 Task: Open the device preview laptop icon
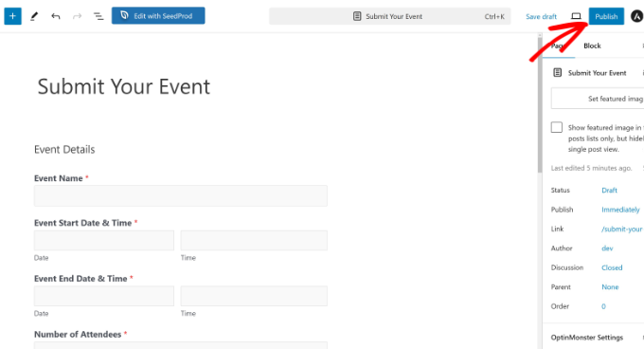[x=576, y=16]
